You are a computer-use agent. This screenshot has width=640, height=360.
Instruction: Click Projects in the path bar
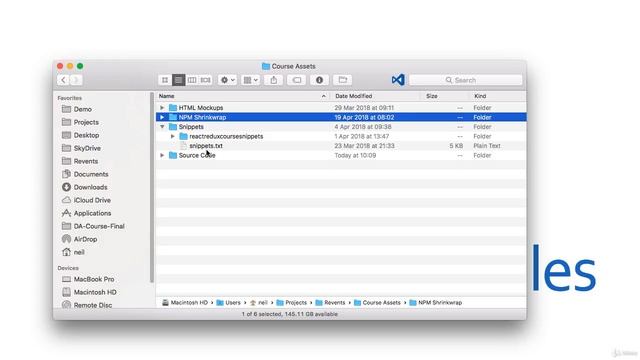[x=291, y=303]
